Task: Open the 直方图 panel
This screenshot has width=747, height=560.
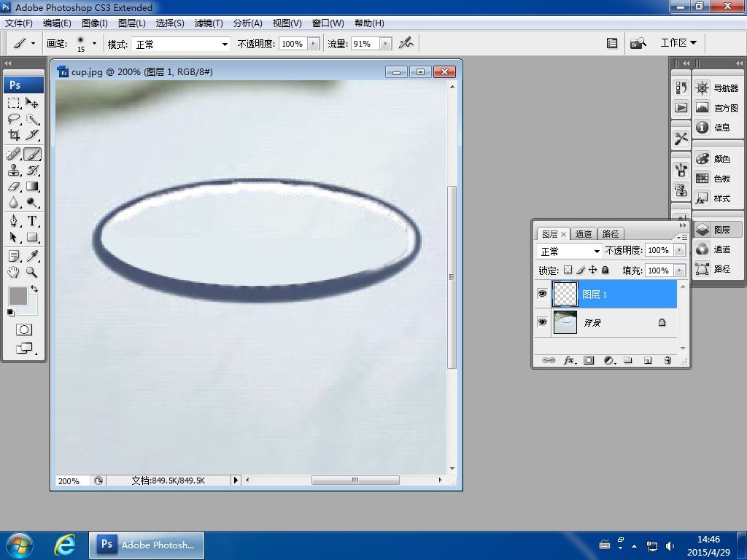Action: coord(717,108)
